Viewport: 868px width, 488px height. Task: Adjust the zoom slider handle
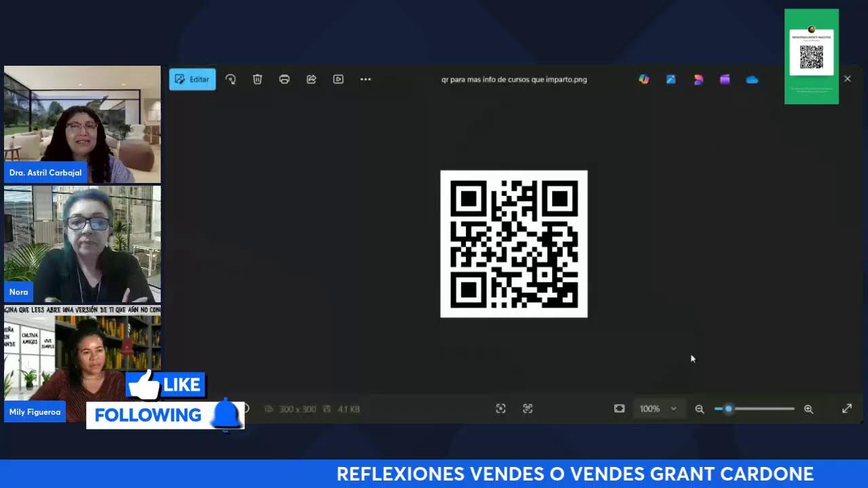pos(728,409)
